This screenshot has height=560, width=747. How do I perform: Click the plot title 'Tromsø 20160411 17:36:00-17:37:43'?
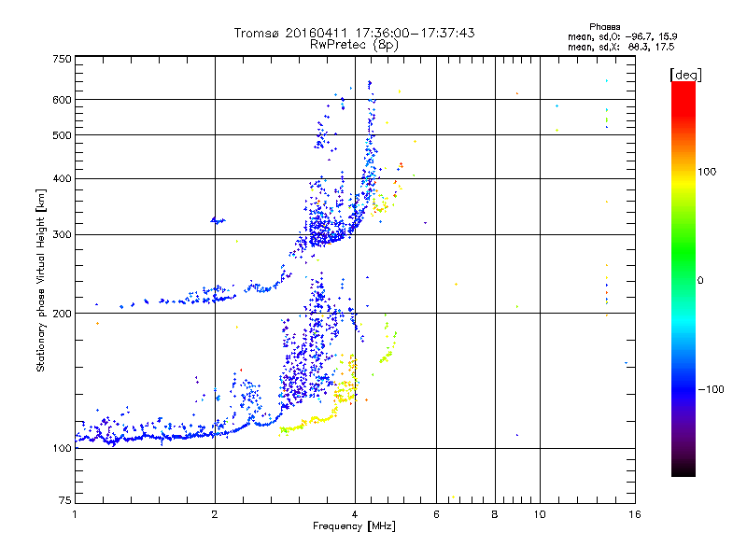(x=354, y=33)
